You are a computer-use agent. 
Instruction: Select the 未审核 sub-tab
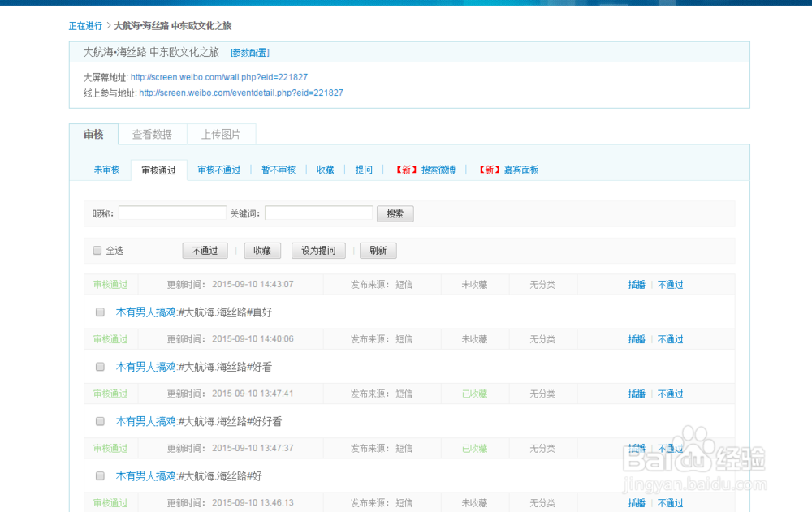[106, 170]
